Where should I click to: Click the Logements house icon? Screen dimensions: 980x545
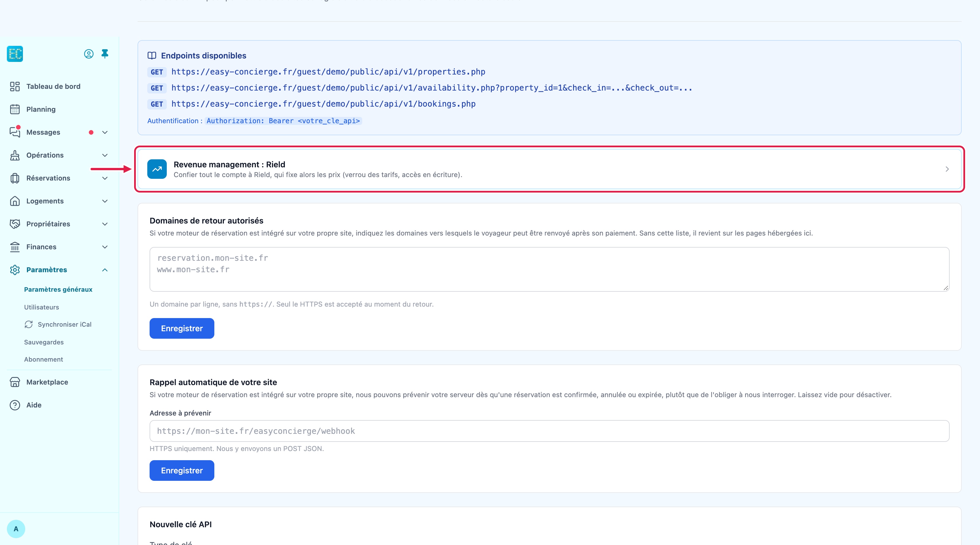point(15,201)
